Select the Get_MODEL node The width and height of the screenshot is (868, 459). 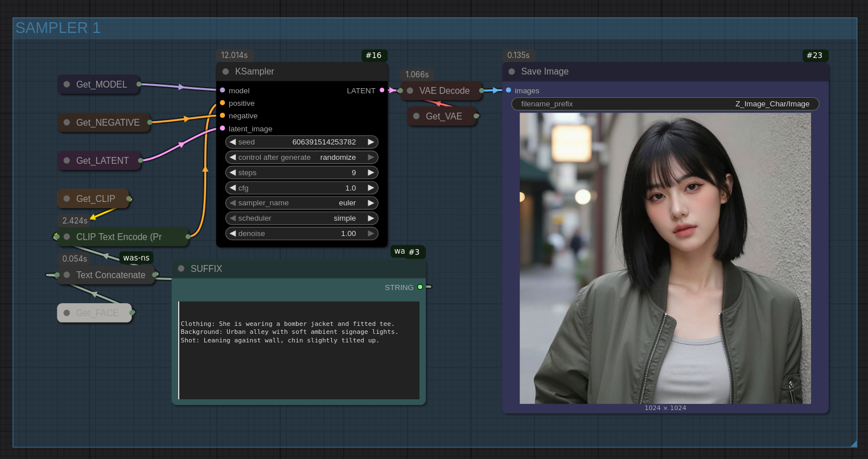click(101, 85)
